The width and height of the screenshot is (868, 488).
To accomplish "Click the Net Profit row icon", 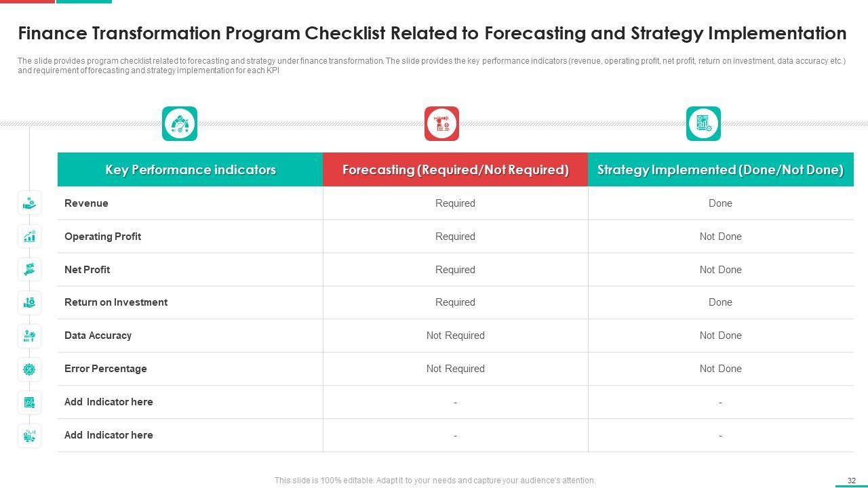I will pos(29,269).
